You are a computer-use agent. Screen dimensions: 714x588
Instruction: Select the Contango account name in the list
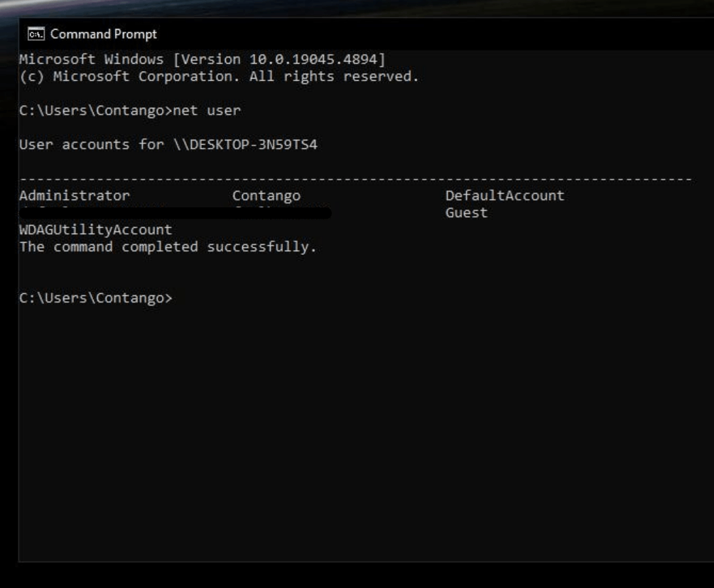(x=266, y=195)
